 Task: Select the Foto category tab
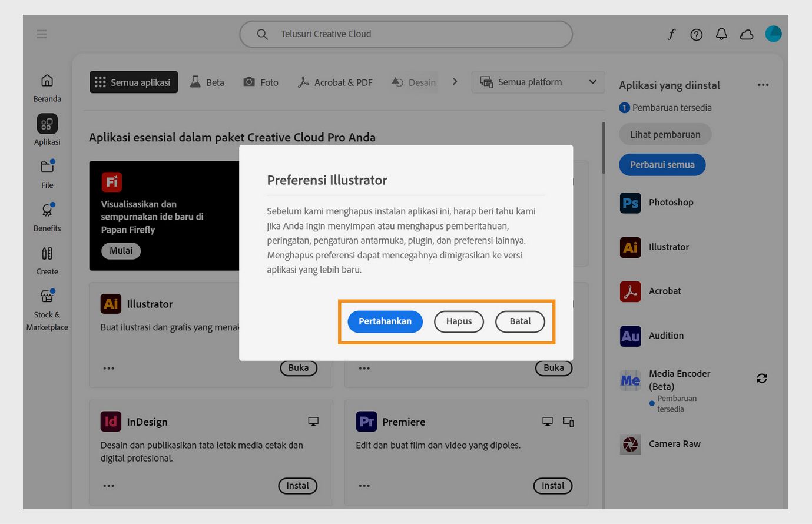(x=261, y=82)
